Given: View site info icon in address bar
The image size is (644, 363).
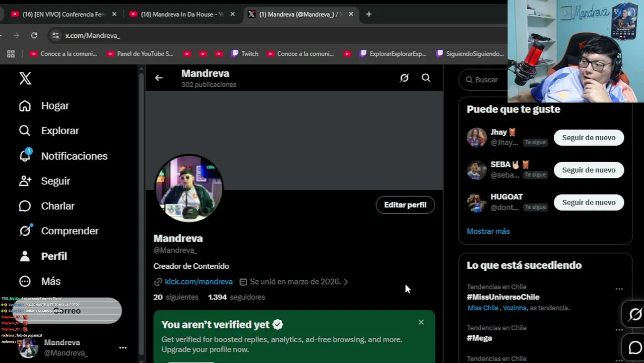Looking at the screenshot, I should point(55,35).
